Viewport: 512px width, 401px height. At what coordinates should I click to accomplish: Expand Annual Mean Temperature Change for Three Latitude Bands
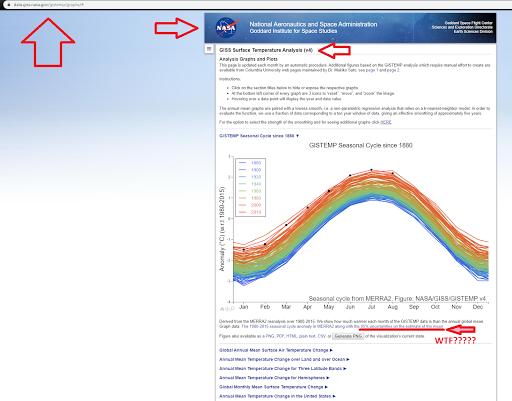[x=283, y=369]
